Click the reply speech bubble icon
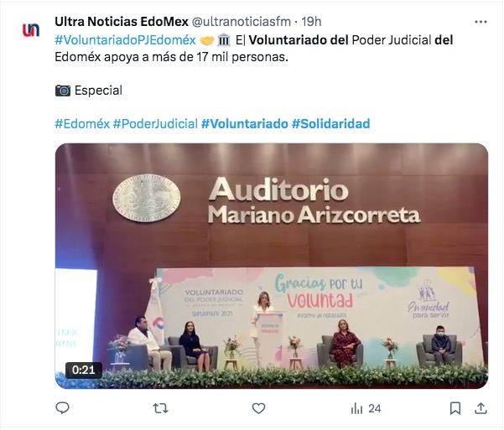Image resolution: width=504 pixels, height=430 pixels. pyautogui.click(x=62, y=408)
